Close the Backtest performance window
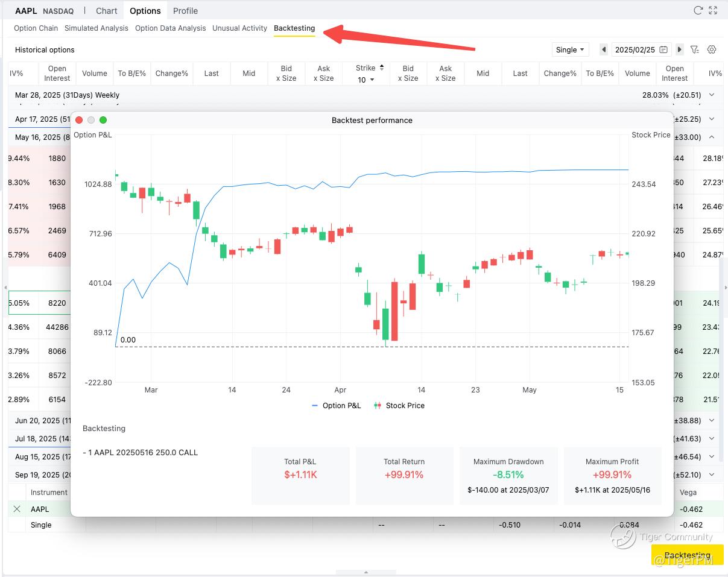Image resolution: width=728 pixels, height=577 pixels. tap(79, 120)
